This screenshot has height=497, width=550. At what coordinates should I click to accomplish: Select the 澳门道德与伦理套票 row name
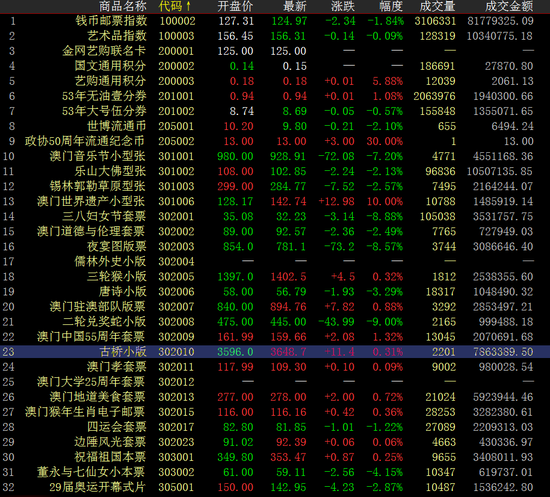(x=91, y=232)
